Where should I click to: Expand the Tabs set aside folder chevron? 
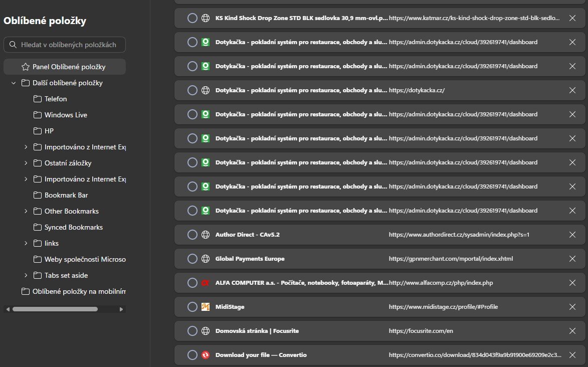(x=26, y=275)
